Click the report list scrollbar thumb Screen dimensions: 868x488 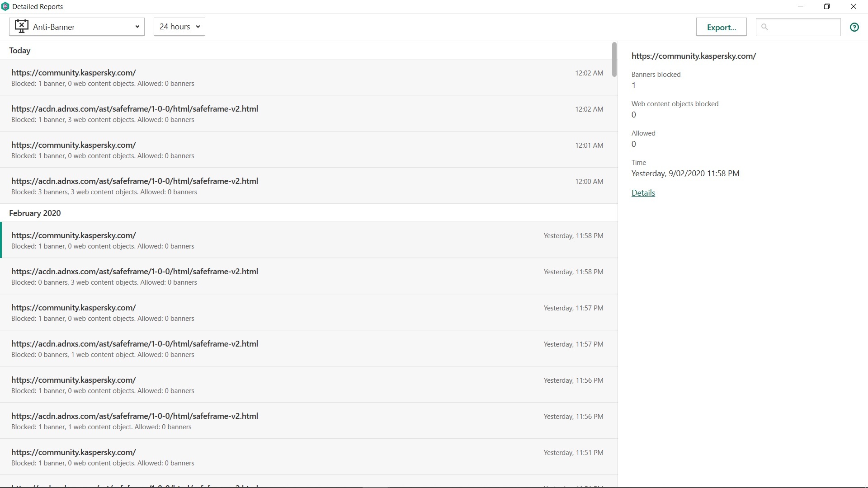[x=614, y=60]
